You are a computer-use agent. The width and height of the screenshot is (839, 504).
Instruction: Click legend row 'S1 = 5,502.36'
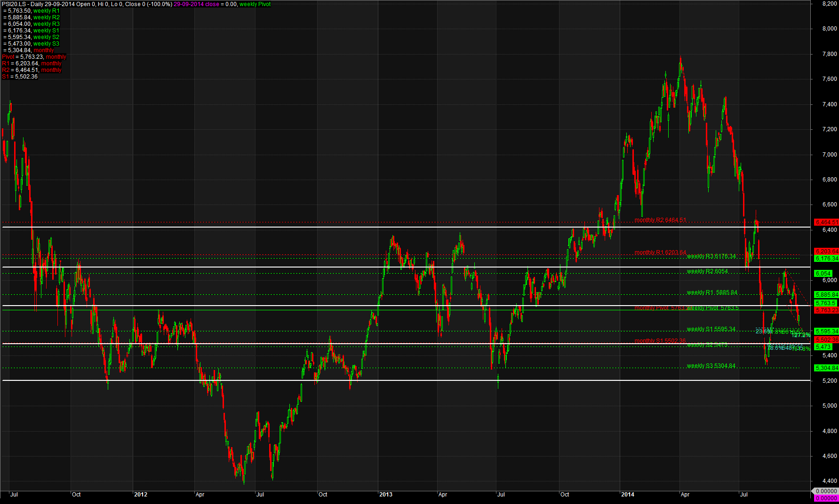click(20, 77)
